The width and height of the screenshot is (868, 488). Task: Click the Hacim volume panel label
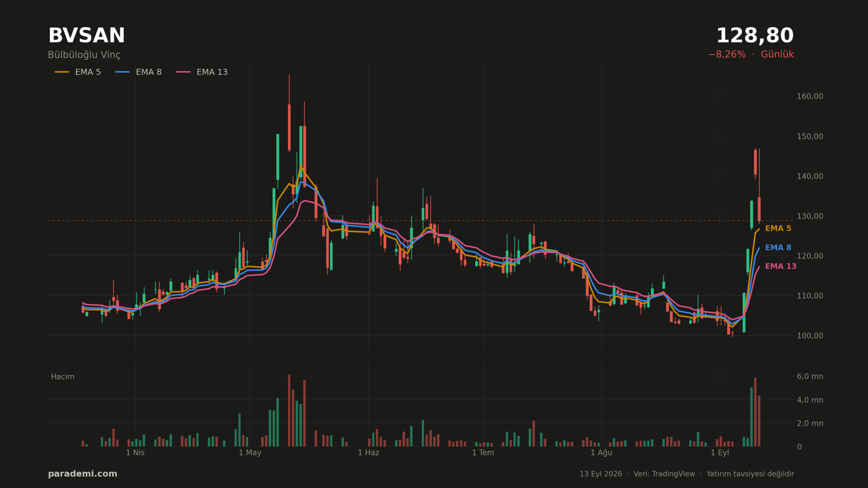pyautogui.click(x=62, y=377)
